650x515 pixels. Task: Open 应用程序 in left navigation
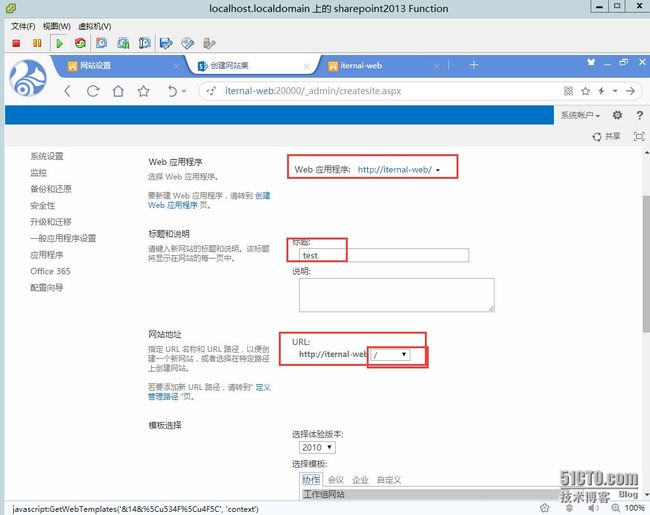pos(47,255)
